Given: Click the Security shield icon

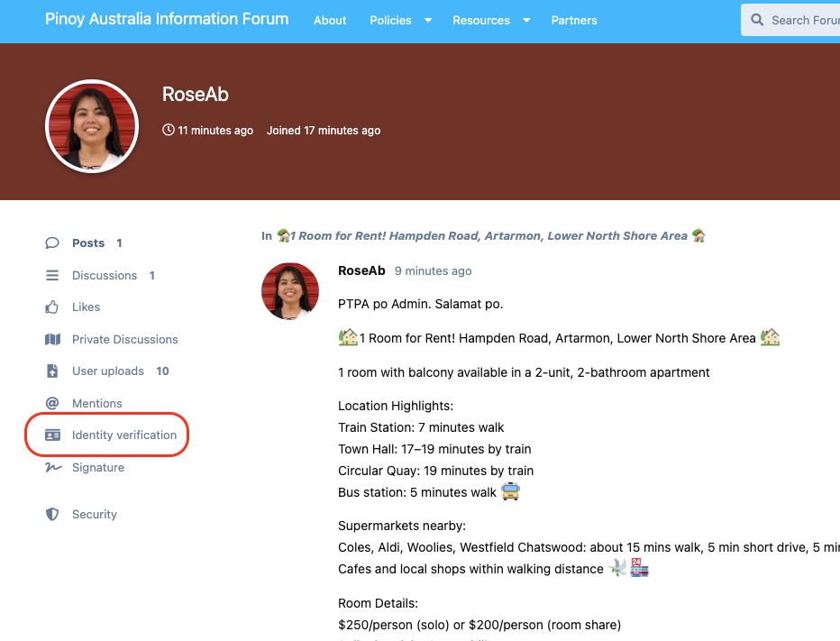Looking at the screenshot, I should tap(52, 515).
